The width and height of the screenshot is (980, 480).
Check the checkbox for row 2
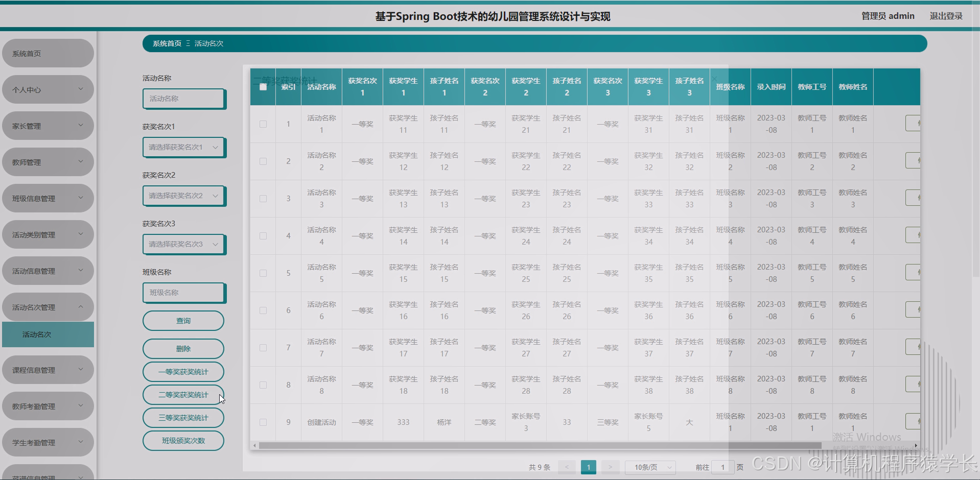pyautogui.click(x=263, y=161)
